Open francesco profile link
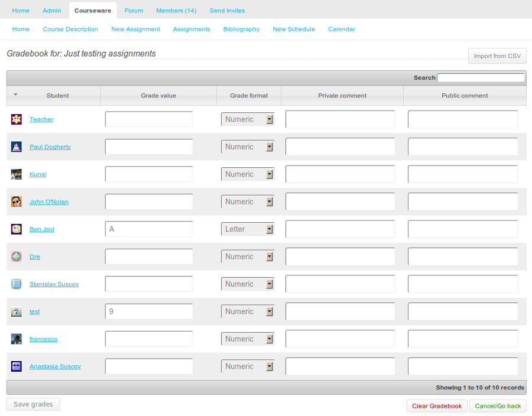Image resolution: width=532 pixels, height=416 pixels. 43,339
